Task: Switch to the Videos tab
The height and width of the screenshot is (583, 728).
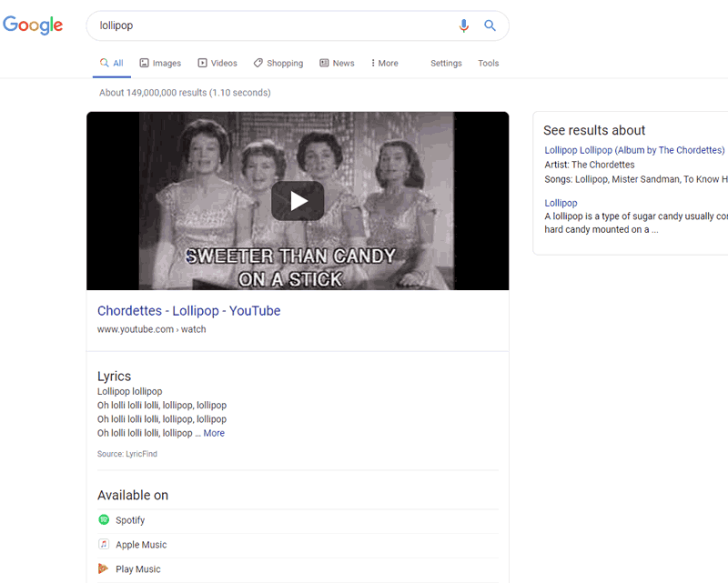Action: pyautogui.click(x=217, y=64)
